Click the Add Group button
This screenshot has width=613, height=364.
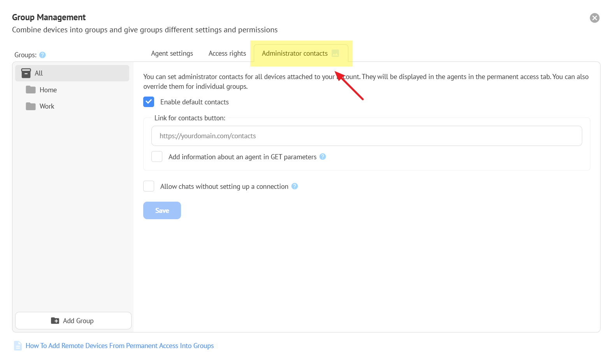click(73, 320)
